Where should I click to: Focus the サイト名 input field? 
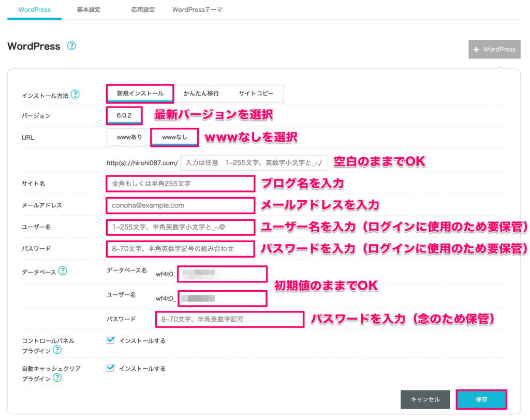[181, 184]
